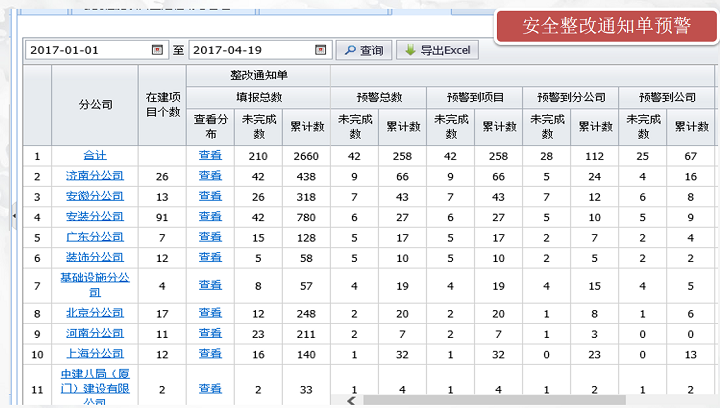Collapse the left side panel arrow
This screenshot has width=720, height=408.
pos(14,215)
